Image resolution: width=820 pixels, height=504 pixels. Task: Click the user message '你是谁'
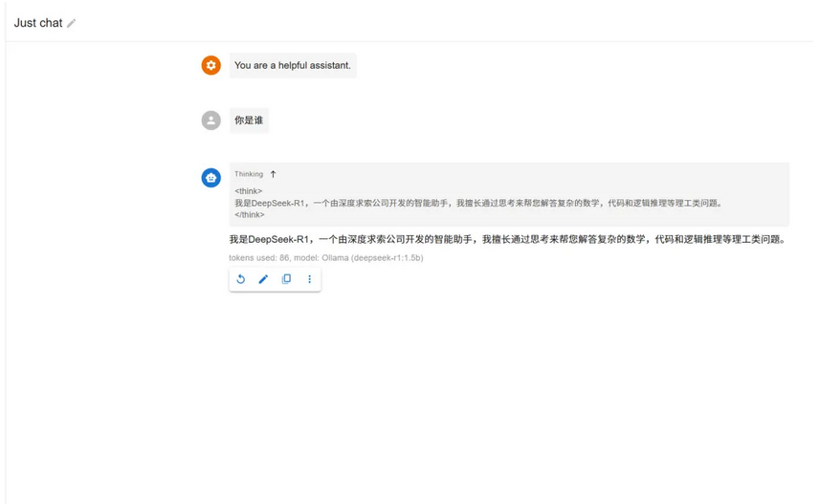pyautogui.click(x=249, y=121)
